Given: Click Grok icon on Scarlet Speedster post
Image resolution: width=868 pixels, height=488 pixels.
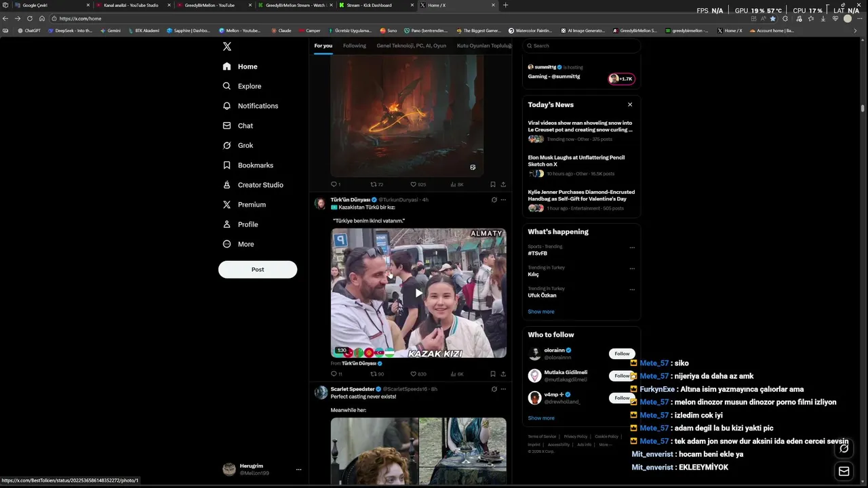Looking at the screenshot, I should 494,389.
